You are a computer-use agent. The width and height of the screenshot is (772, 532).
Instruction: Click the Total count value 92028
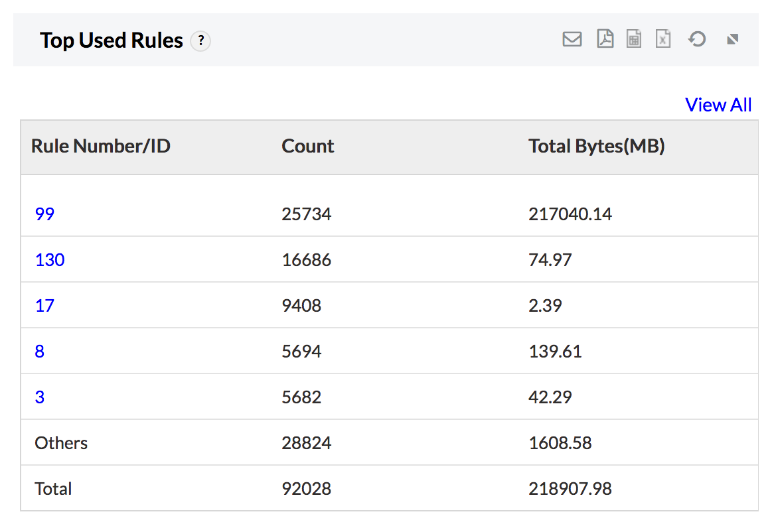(307, 489)
